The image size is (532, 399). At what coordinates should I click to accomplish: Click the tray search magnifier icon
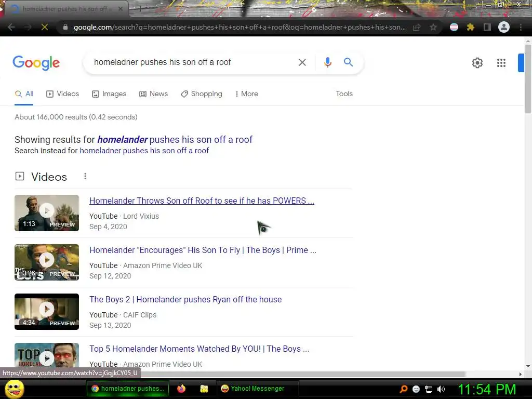coord(403,389)
